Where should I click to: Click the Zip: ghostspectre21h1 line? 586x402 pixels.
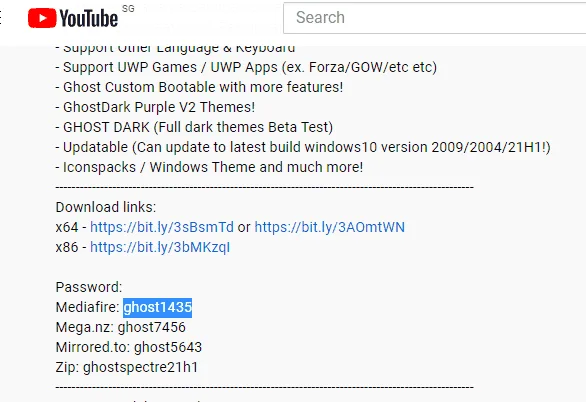[x=127, y=367]
